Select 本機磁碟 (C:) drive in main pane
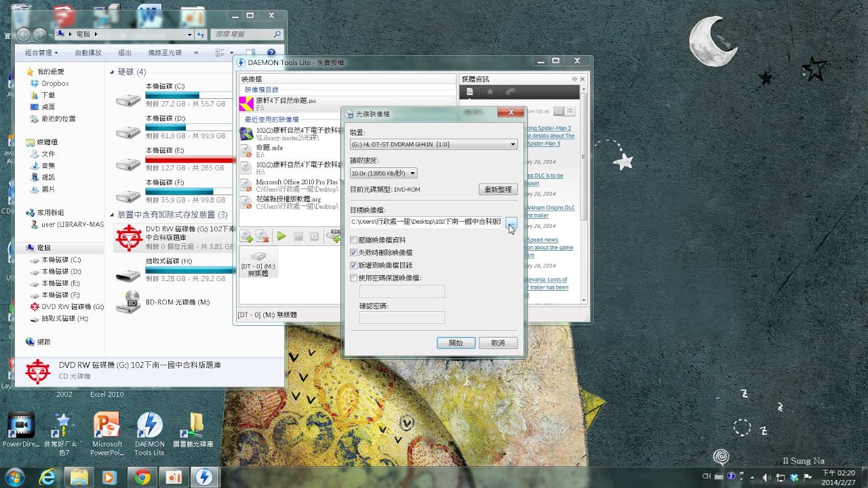 tap(173, 96)
